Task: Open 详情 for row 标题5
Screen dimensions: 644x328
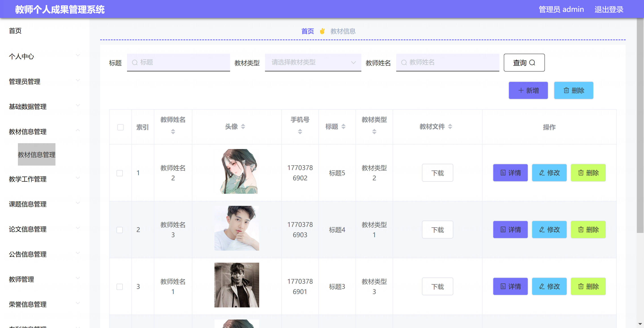Action: click(510, 173)
